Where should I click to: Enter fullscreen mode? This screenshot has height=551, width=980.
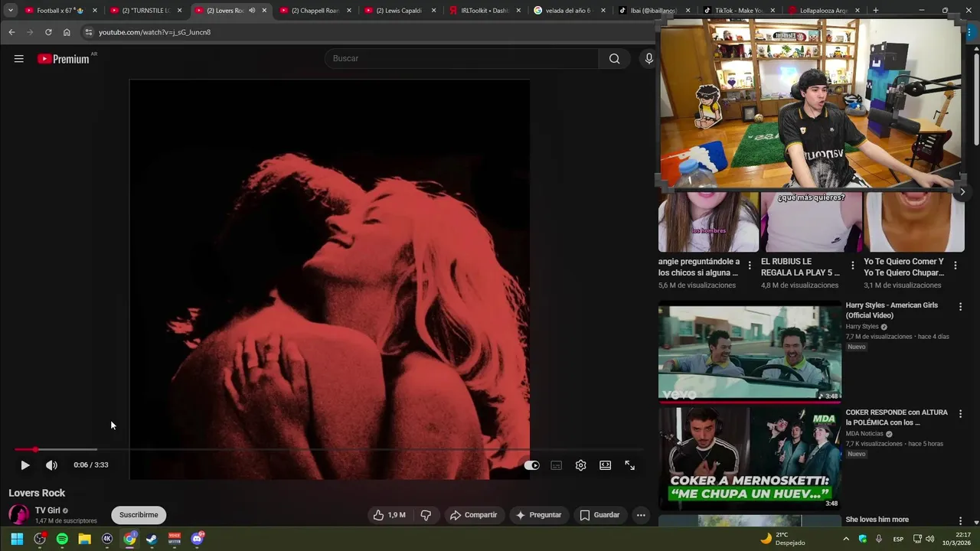point(630,465)
